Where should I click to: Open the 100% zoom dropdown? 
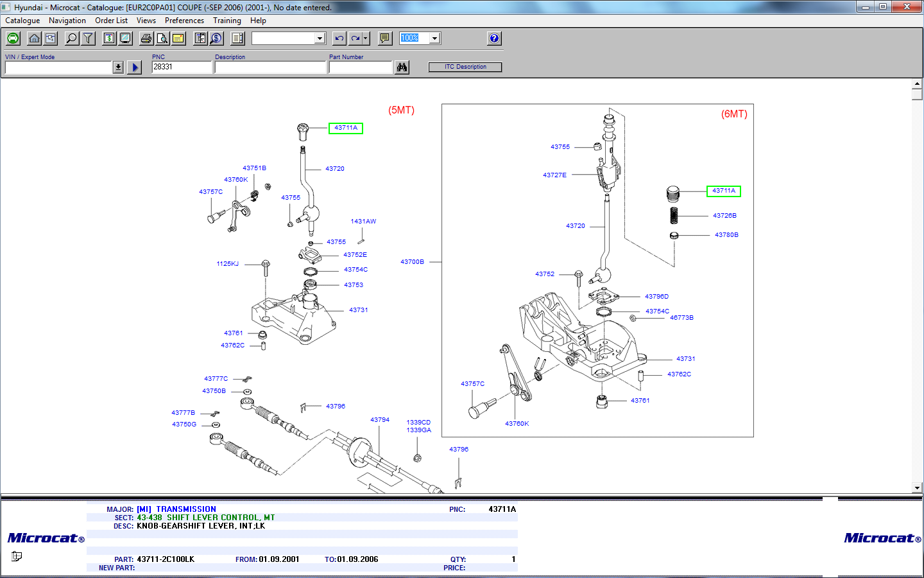point(434,39)
